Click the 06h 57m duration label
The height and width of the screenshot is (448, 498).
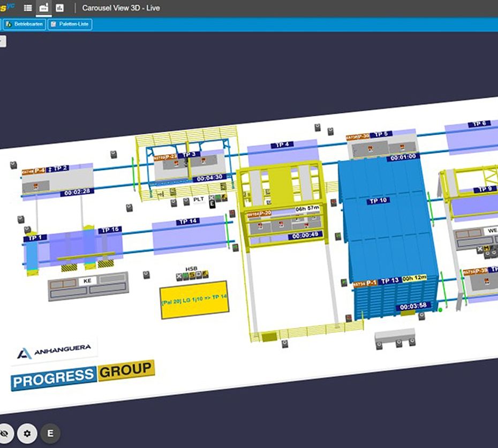[307, 209]
